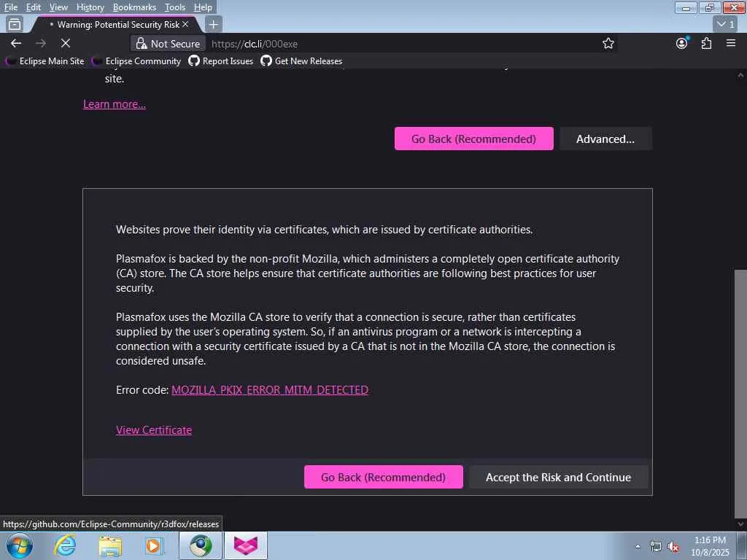This screenshot has width=747, height=560.
Task: Switch to the globe browser taskbar icon
Action: pos(201,545)
